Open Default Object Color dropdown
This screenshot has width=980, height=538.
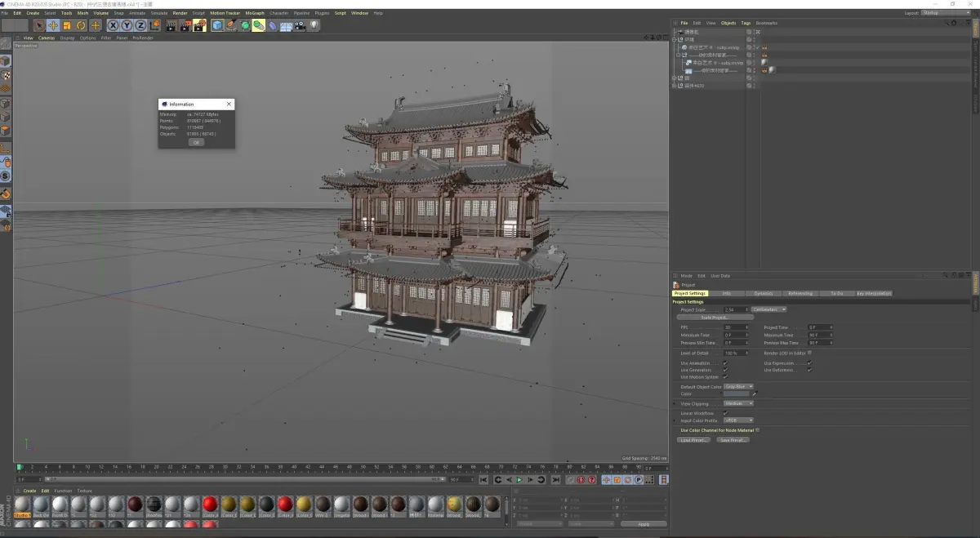(738, 386)
